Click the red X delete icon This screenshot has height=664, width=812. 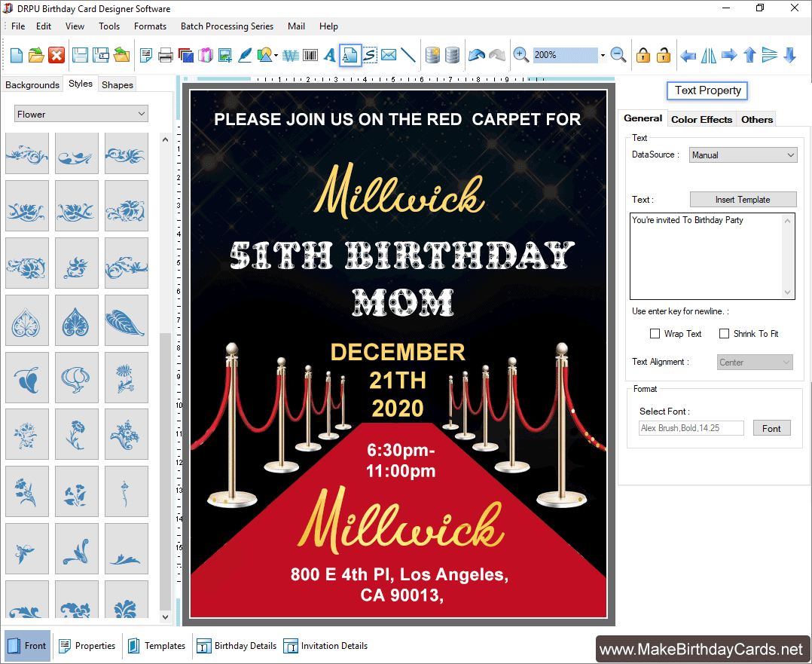point(56,55)
